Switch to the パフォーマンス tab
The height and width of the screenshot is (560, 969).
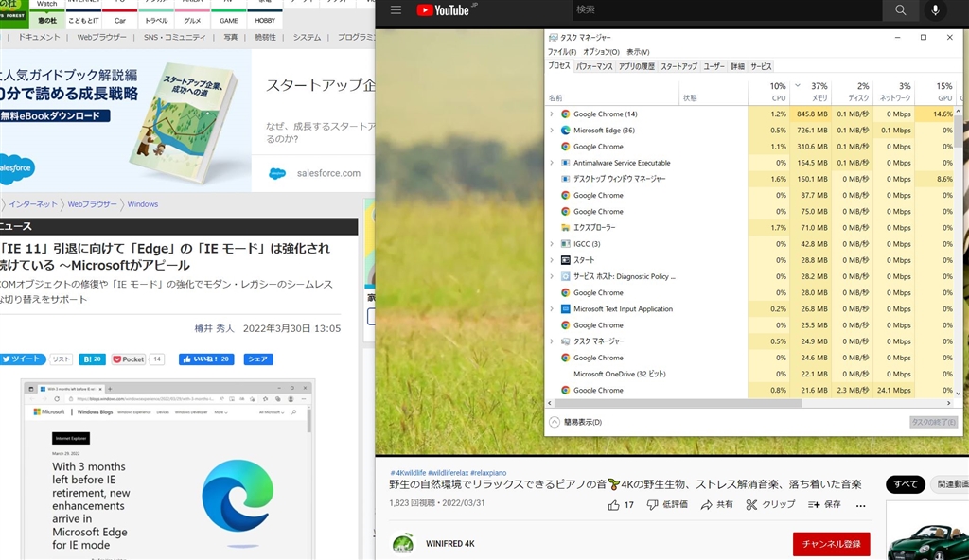coord(594,67)
